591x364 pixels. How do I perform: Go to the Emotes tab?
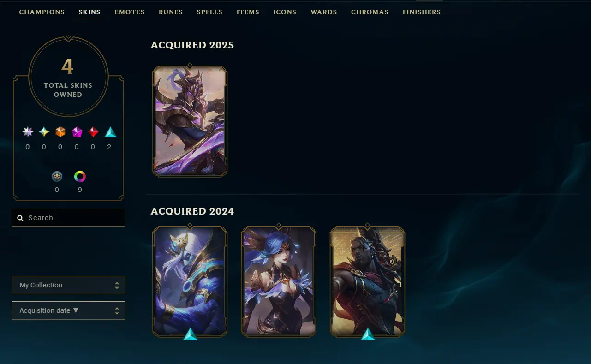click(130, 12)
